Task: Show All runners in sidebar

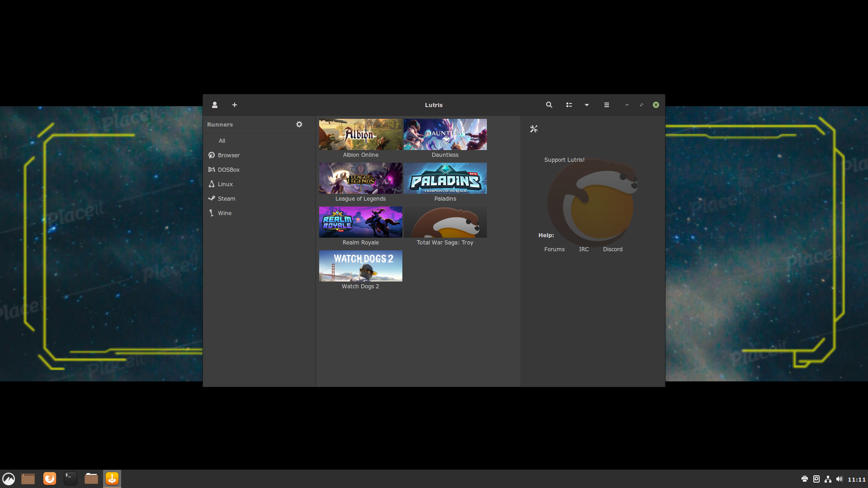Action: (x=222, y=141)
